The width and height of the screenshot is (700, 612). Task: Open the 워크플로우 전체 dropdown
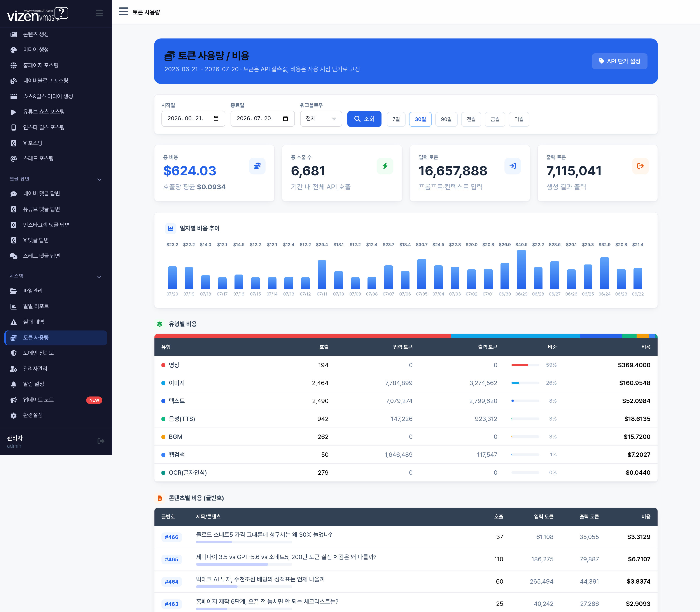tap(321, 118)
